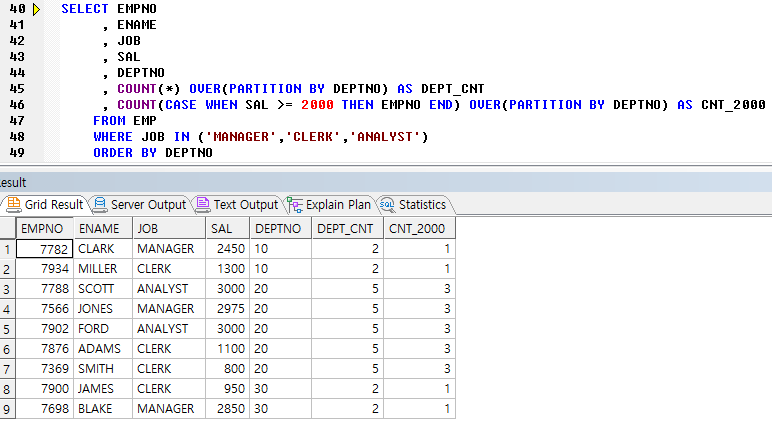
Task: Click CNT_2000 alias on line 46
Action: coord(734,105)
